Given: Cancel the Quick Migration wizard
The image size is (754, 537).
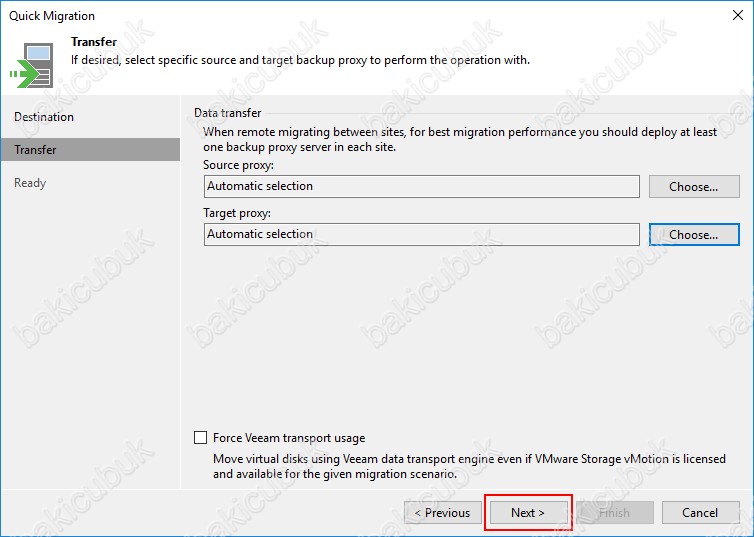Looking at the screenshot, I should [701, 512].
